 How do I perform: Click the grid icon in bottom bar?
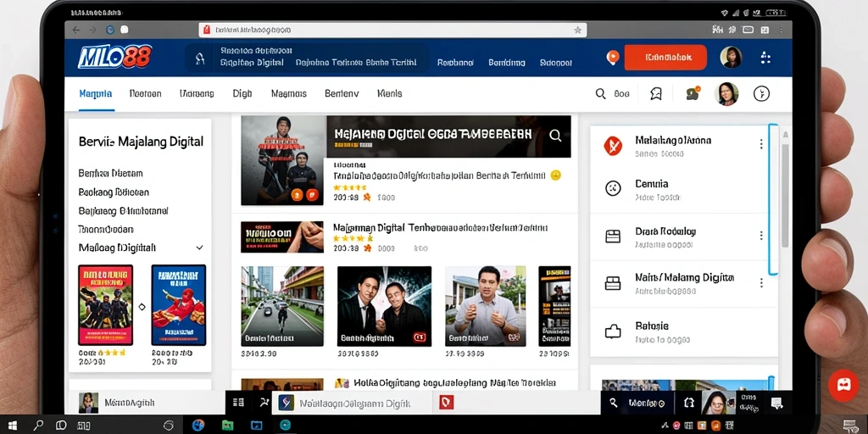point(238,403)
